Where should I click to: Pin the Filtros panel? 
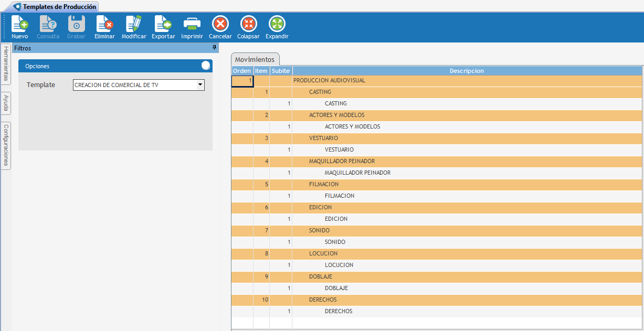[214, 48]
